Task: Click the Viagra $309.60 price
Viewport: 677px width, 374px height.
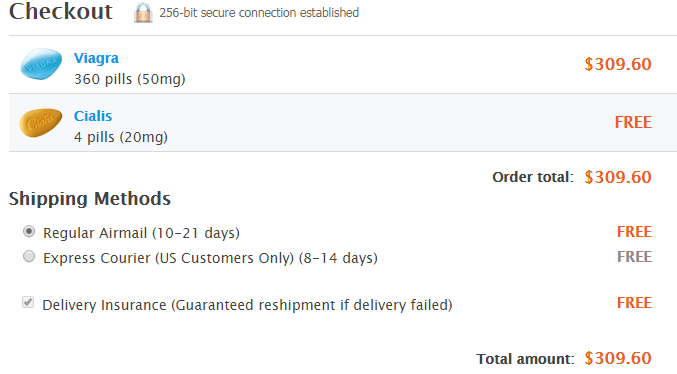Action: coord(618,64)
